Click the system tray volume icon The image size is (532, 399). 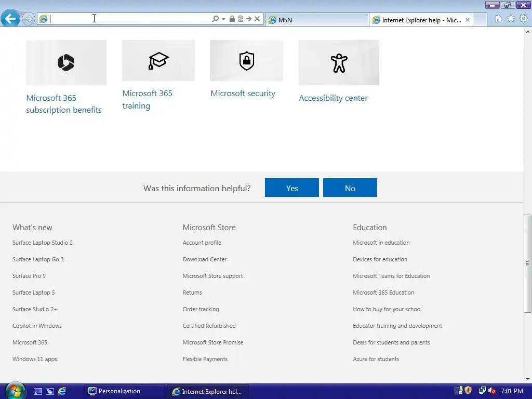click(493, 391)
